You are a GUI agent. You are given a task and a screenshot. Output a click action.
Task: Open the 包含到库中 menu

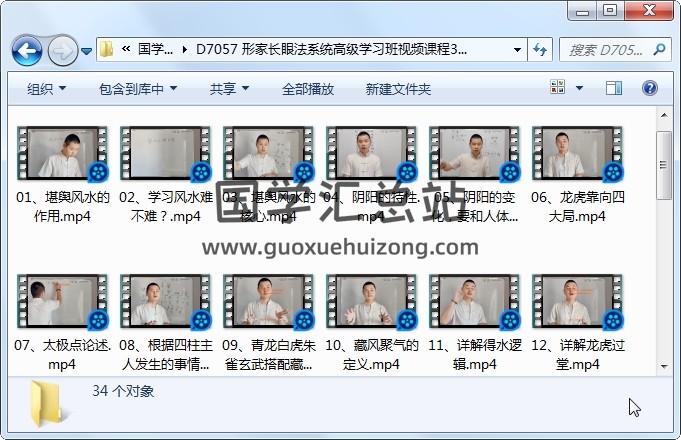pos(138,89)
